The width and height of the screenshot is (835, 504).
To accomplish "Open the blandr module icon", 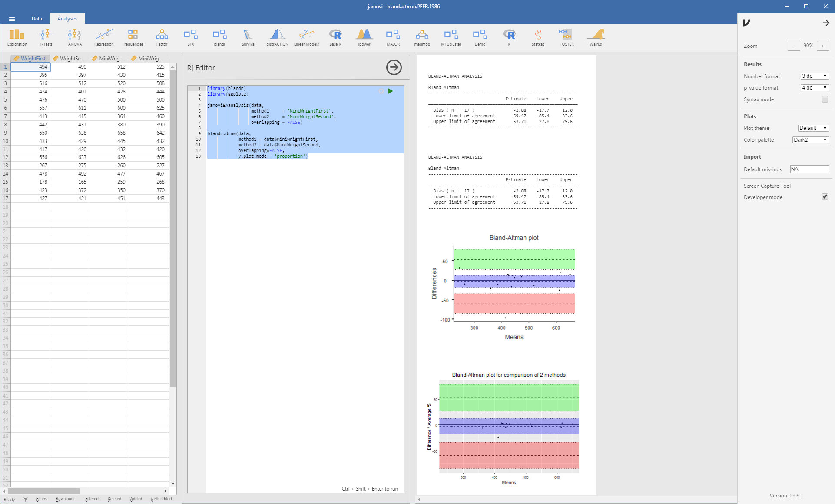I will pos(219,36).
